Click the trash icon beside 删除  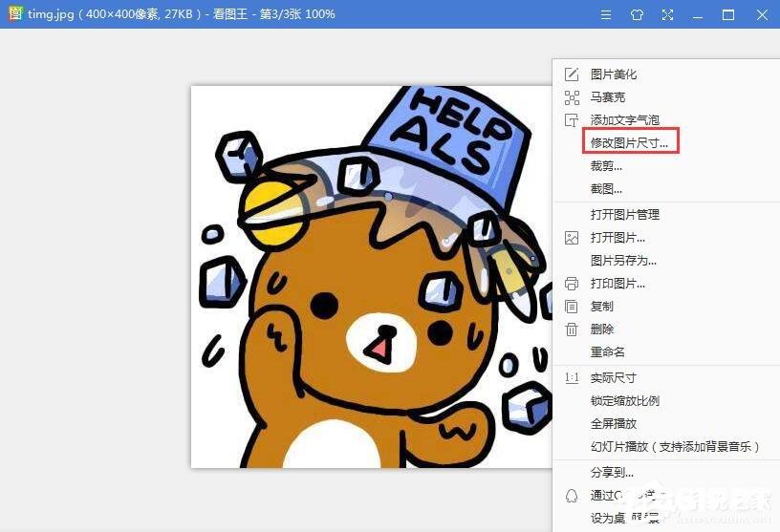coord(572,330)
